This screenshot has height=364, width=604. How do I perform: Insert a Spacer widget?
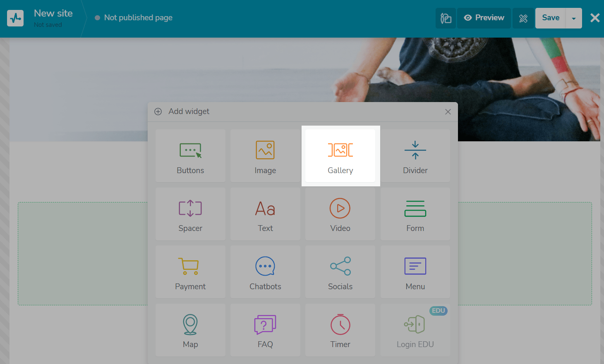coord(190,214)
